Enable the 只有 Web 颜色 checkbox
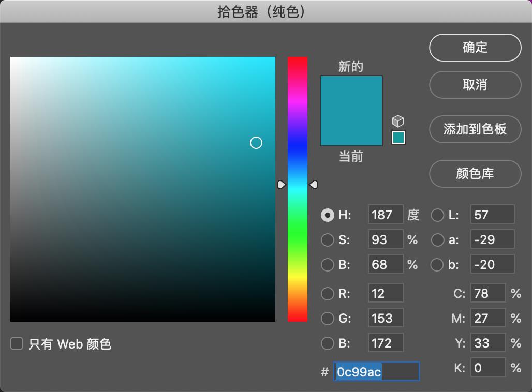 (x=17, y=343)
